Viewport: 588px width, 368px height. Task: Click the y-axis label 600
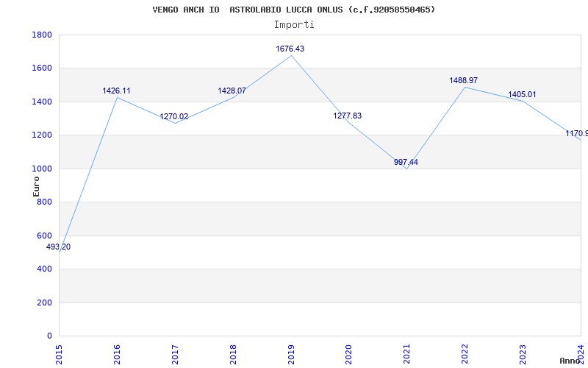click(x=45, y=236)
